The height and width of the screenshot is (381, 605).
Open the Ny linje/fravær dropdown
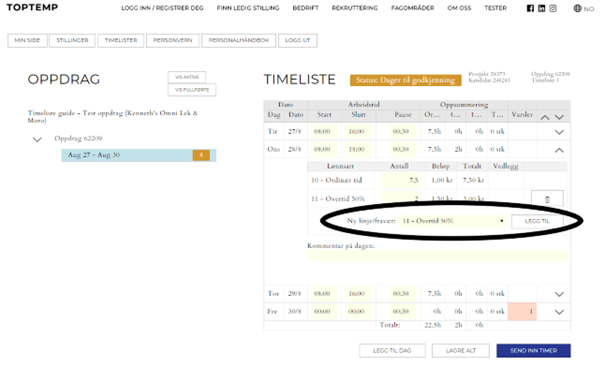pos(452,221)
